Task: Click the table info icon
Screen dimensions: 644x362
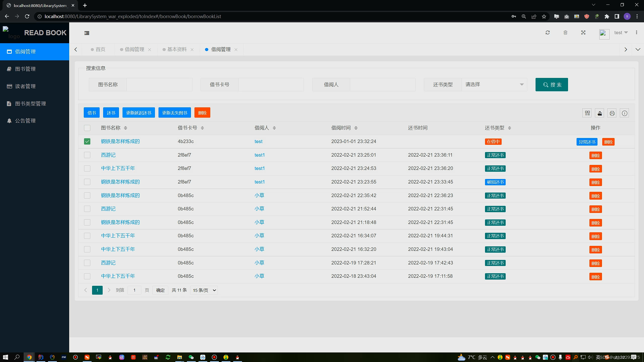Action: [624, 113]
